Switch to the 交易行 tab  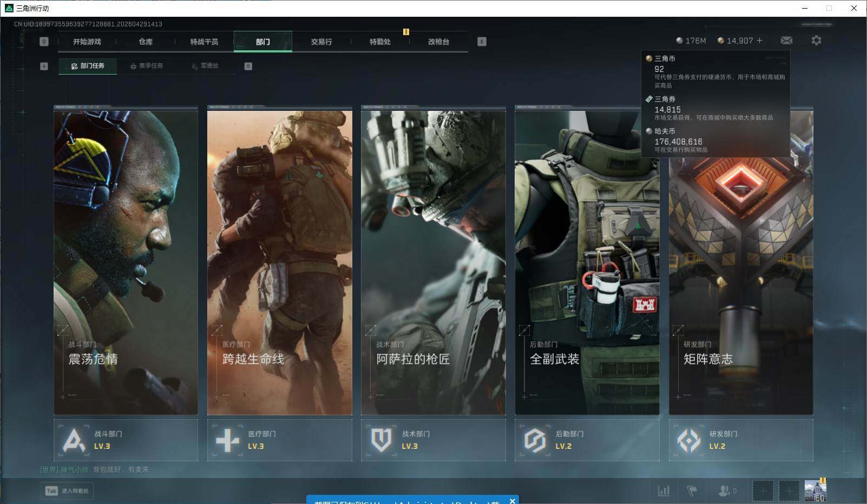tap(321, 42)
